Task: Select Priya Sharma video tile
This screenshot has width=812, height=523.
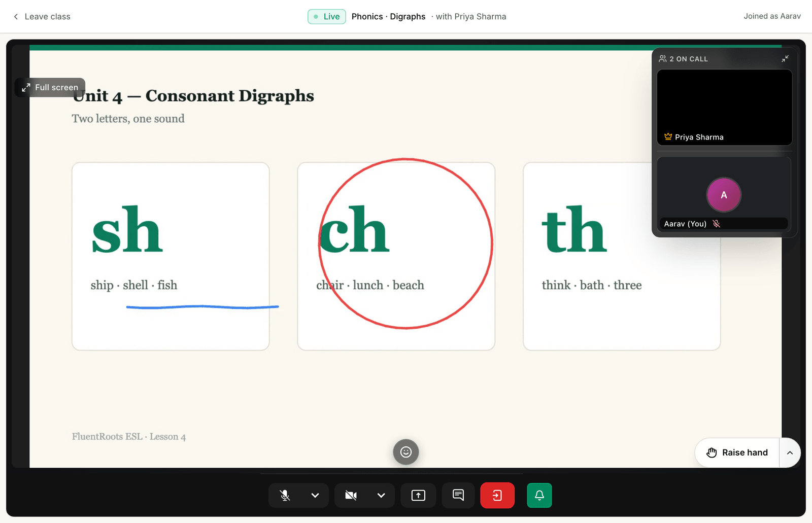Action: (x=724, y=108)
